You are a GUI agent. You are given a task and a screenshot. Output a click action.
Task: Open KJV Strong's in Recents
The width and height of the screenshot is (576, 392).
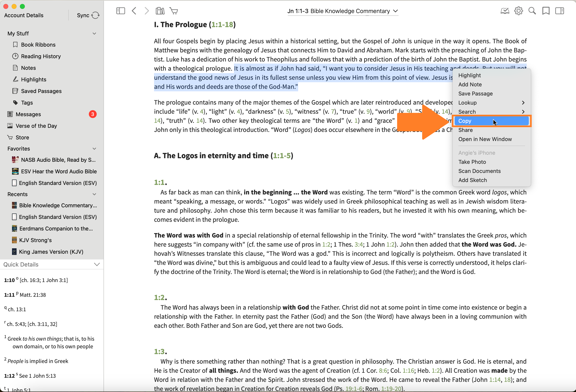[x=35, y=240]
